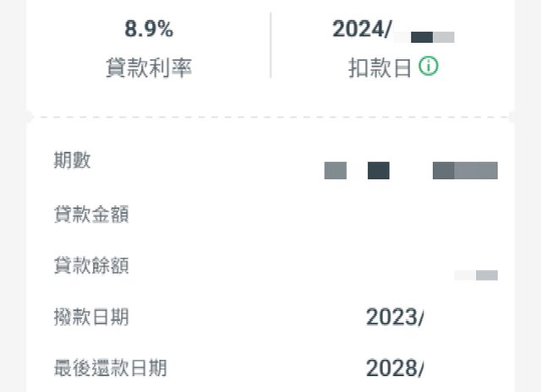Click the masked day of the 2024/ date
541x392 pixels.
(432, 36)
